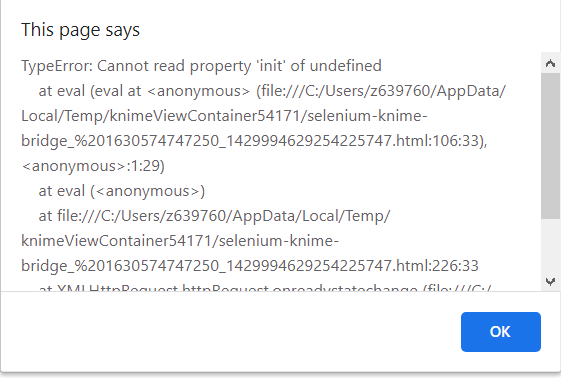Click the text ending 'html:106:33),'
This screenshot has height=378, width=561.
point(254,141)
